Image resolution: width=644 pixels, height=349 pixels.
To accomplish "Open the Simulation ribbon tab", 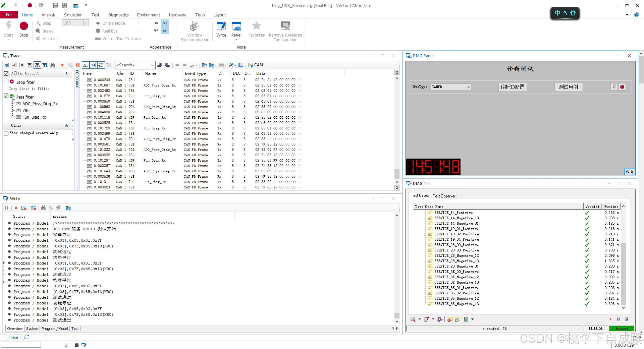I will [x=73, y=15].
